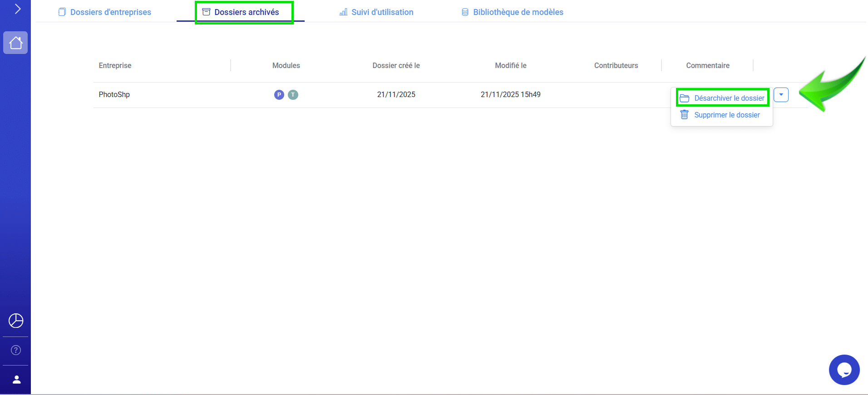Click the teal T module badge
This screenshot has height=395, width=868.
(x=293, y=95)
